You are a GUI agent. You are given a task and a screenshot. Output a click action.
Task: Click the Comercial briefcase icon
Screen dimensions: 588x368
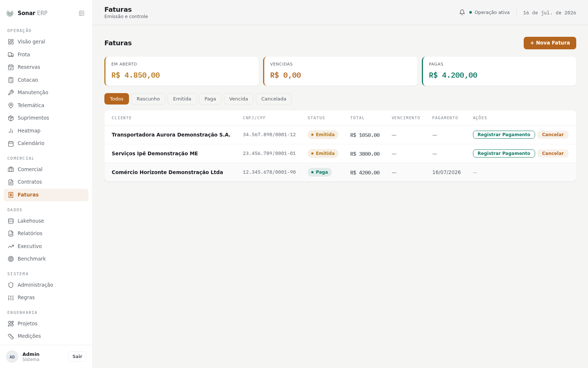coord(11,169)
